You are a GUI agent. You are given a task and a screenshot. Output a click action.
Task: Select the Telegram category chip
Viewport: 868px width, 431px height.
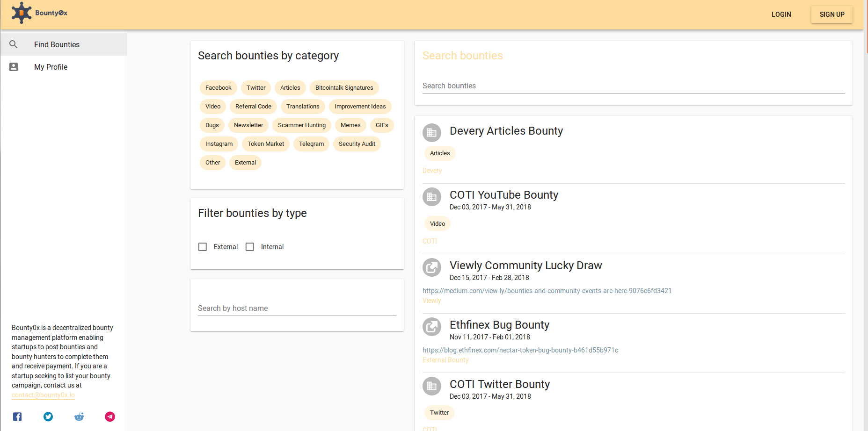[x=311, y=144]
